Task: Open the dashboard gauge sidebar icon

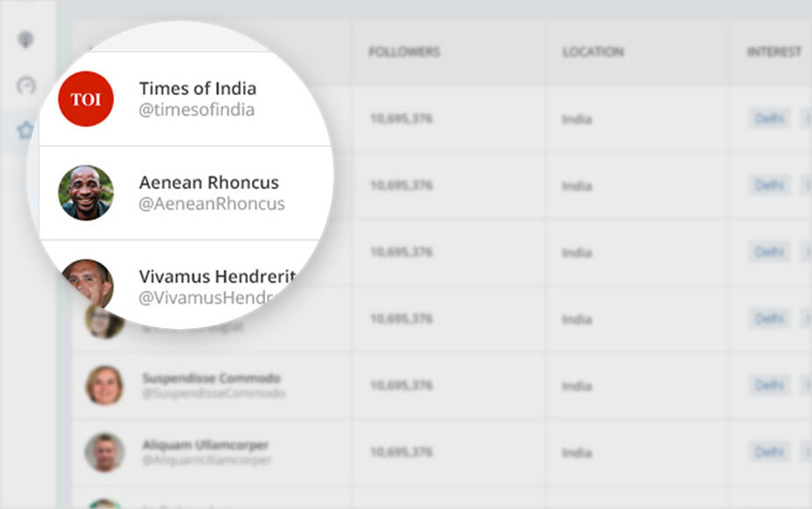Action: [x=25, y=85]
